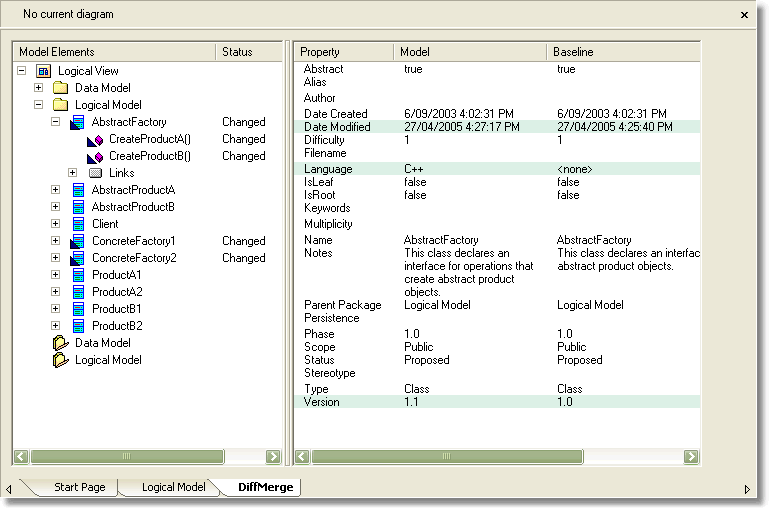Switch to the Start Page tab
This screenshot has height=510, width=769.
click(79, 487)
